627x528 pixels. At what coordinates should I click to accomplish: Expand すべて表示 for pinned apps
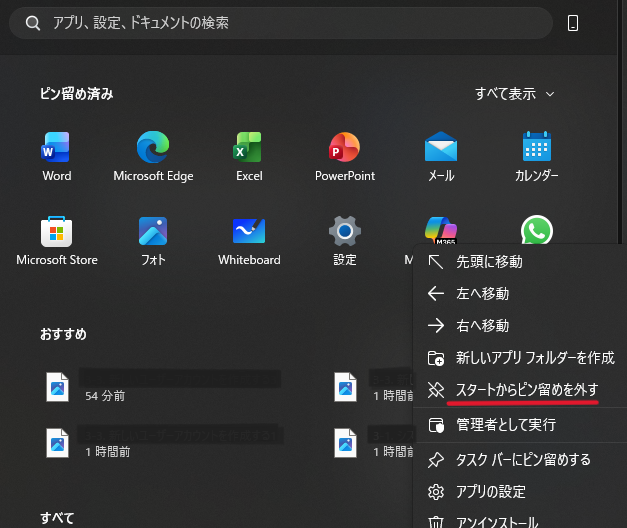514,94
